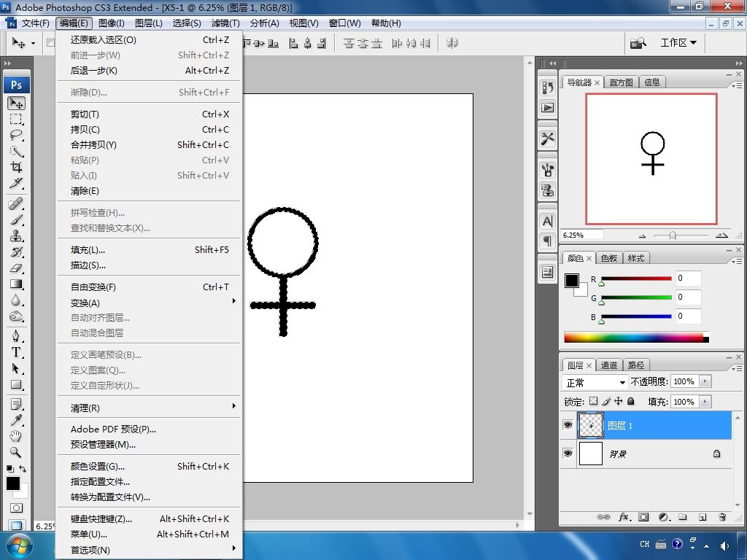
Task: Choose 键盘快捷键(Z)... menu entry
Action: point(149,518)
